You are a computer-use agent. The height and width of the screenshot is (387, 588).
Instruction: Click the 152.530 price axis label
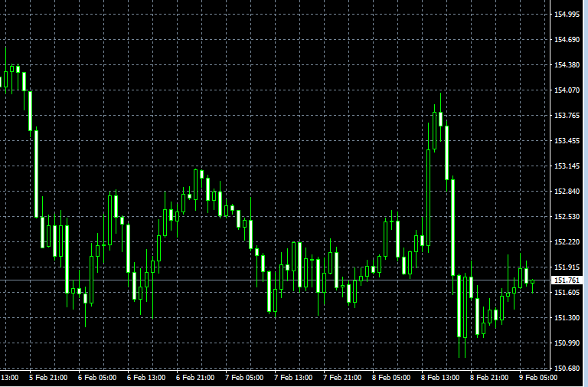(x=567, y=217)
